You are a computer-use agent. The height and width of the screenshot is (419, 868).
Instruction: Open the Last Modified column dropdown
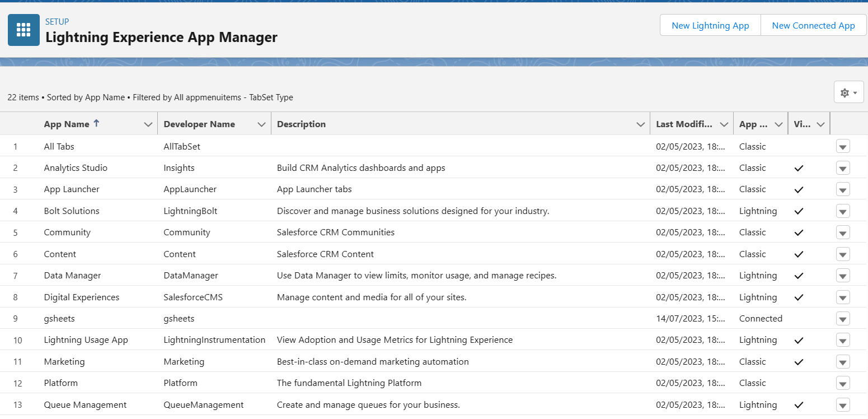click(724, 124)
